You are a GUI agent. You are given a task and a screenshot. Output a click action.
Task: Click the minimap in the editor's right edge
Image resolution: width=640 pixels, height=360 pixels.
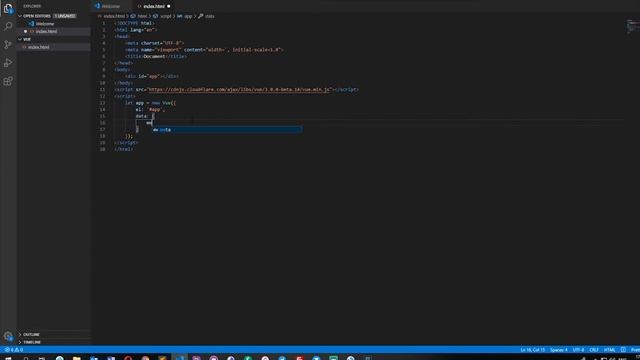(x=632, y=27)
